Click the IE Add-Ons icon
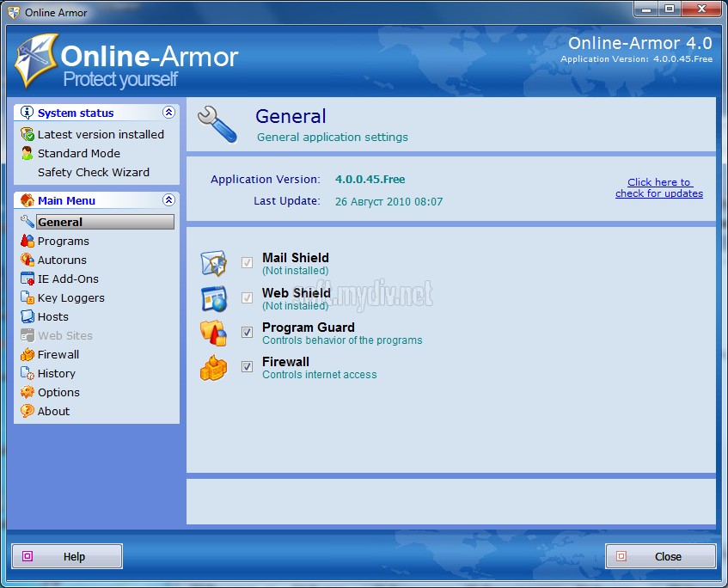This screenshot has height=588, width=728. click(x=28, y=279)
